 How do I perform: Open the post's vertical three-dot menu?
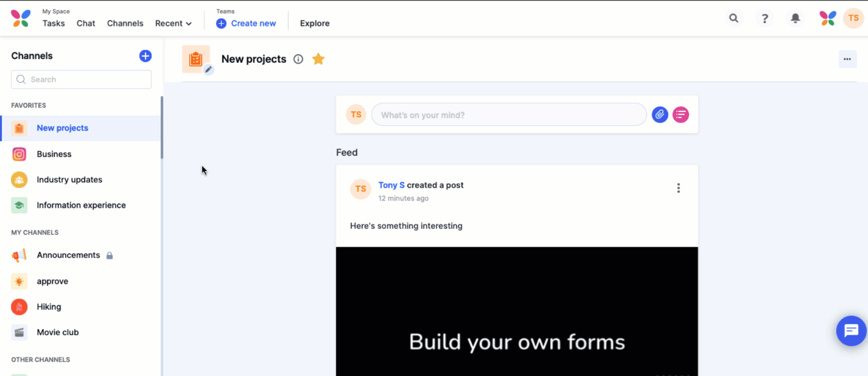(x=678, y=188)
